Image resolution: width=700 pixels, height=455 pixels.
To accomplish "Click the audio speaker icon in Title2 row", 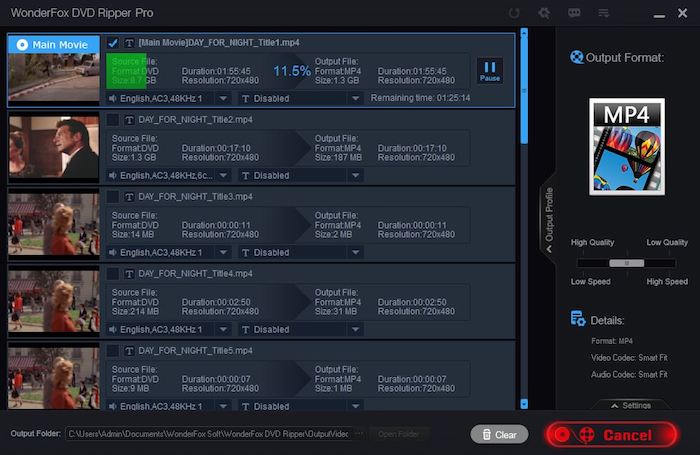I will tap(112, 175).
